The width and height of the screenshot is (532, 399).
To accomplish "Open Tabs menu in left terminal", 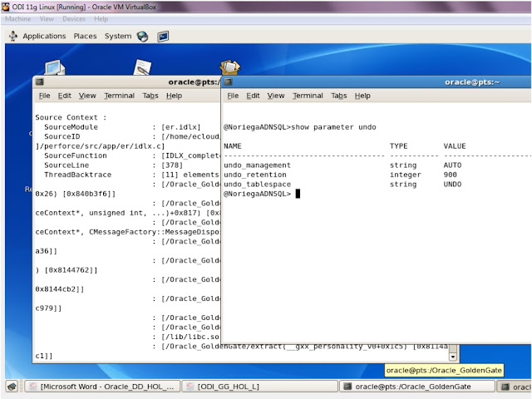I will pyautogui.click(x=150, y=96).
